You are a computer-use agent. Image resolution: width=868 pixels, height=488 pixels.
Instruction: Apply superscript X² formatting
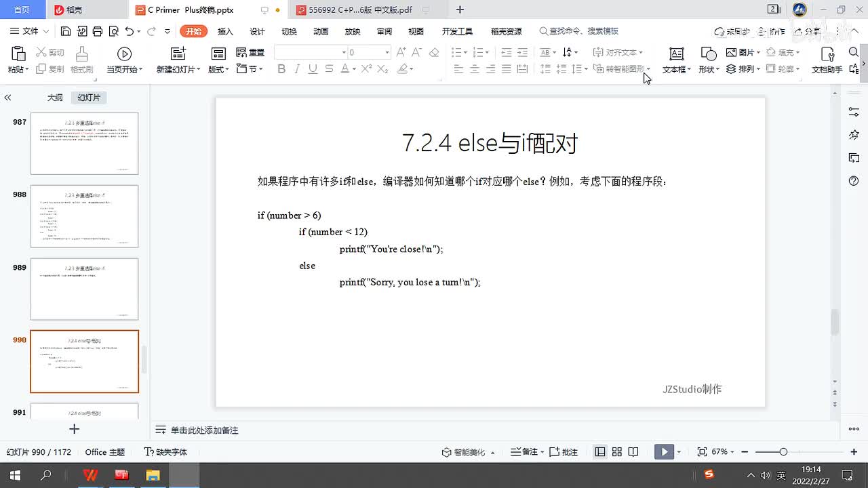[366, 69]
